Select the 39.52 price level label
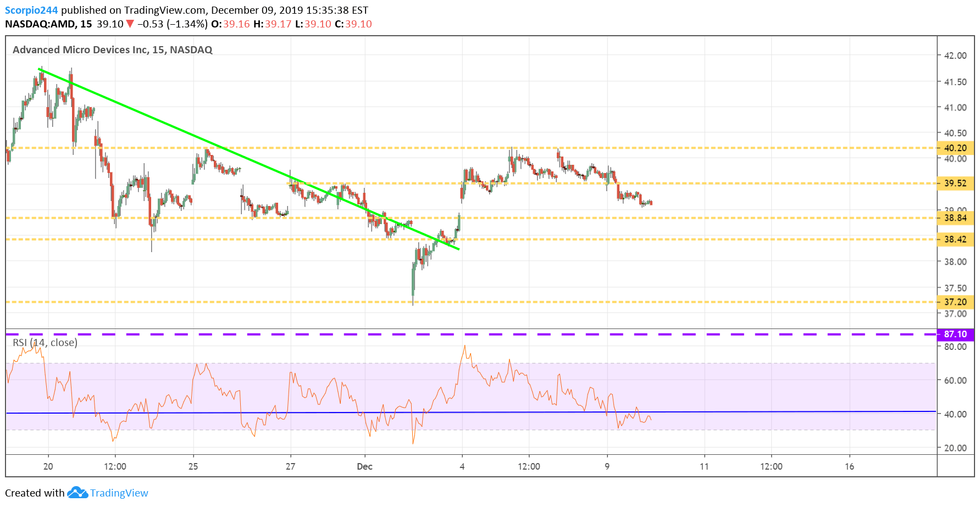 (955, 183)
